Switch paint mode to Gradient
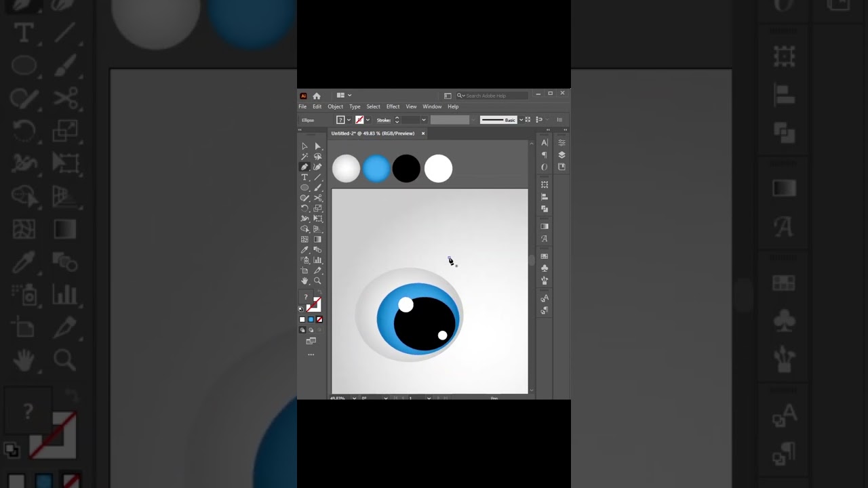The height and width of the screenshot is (488, 868). 311,319
